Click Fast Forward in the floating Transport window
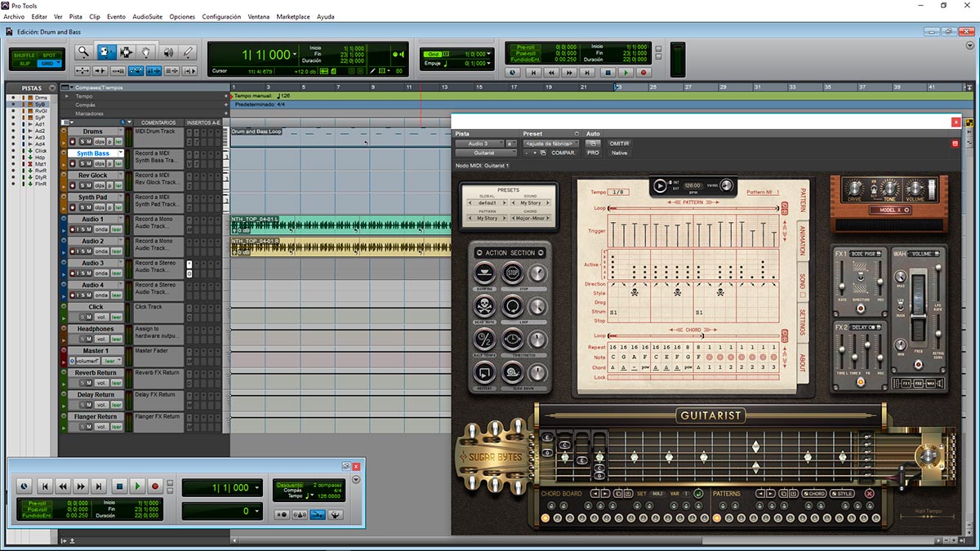The width and height of the screenshot is (980, 551). pyautogui.click(x=82, y=487)
